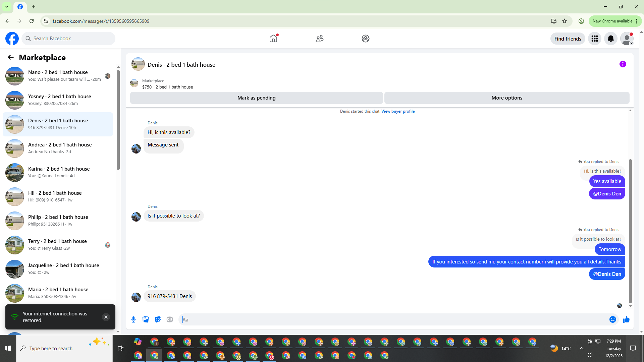The height and width of the screenshot is (362, 644).
Task: Open conversation information purple icon
Action: (623, 64)
